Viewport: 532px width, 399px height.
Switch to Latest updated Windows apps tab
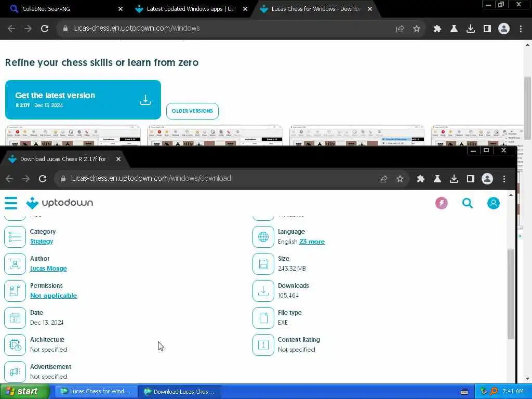click(191, 9)
